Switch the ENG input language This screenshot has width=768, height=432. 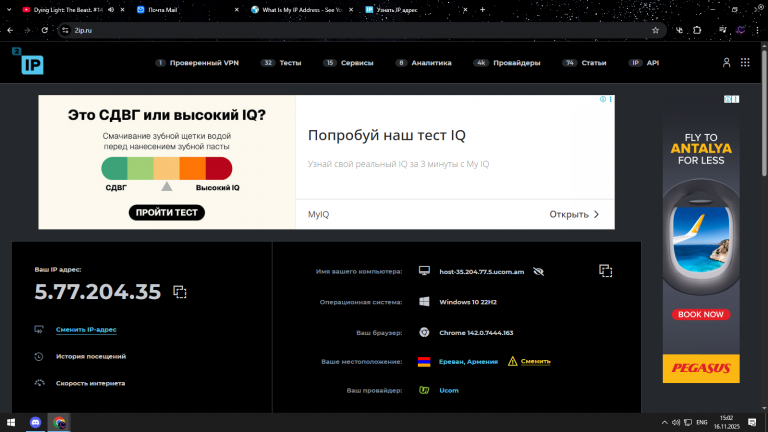coord(702,423)
